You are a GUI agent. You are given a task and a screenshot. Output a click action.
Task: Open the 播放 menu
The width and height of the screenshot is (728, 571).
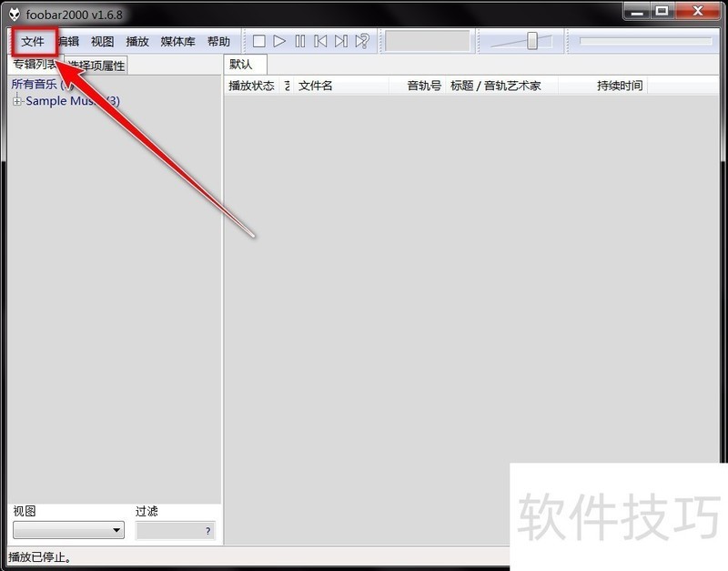[x=137, y=41]
